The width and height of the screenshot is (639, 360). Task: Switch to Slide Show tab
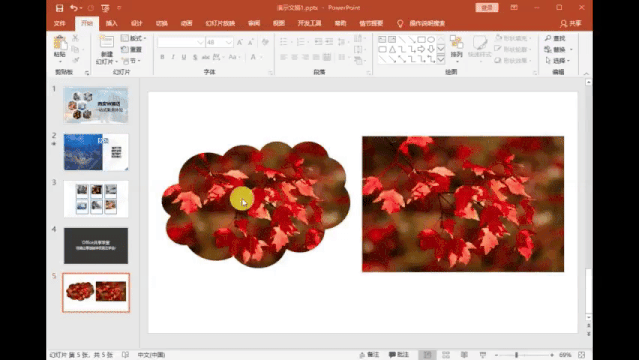point(220,23)
